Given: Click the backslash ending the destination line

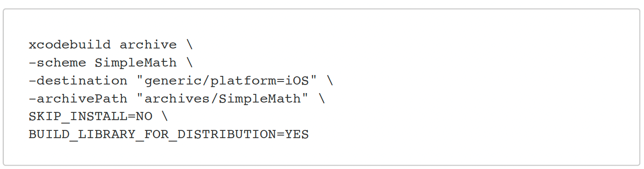Looking at the screenshot, I should [x=329, y=81].
